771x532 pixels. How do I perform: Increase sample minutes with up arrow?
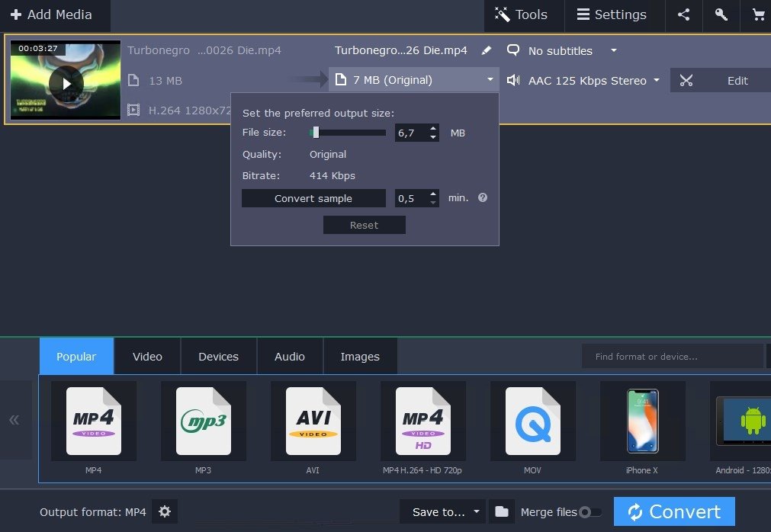tap(433, 194)
